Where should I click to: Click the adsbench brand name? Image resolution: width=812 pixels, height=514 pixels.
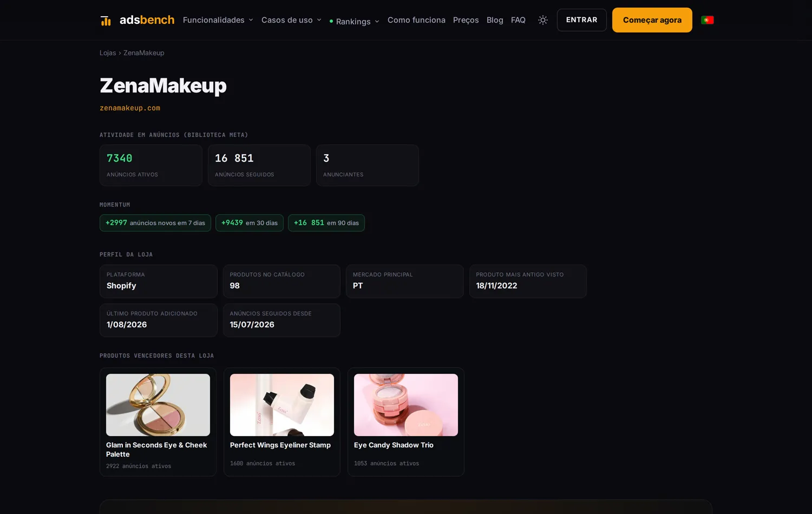tap(147, 20)
